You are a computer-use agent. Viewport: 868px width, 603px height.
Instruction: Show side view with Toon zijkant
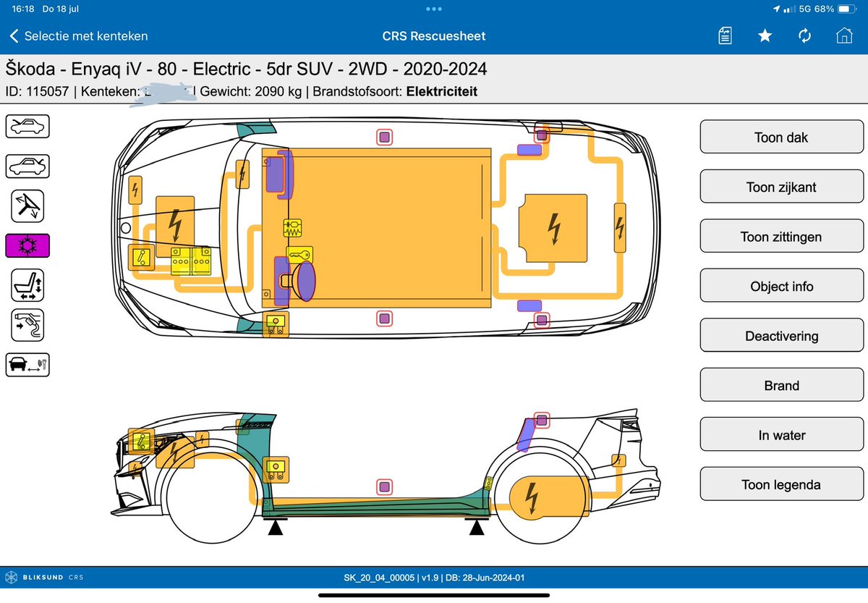point(781,187)
